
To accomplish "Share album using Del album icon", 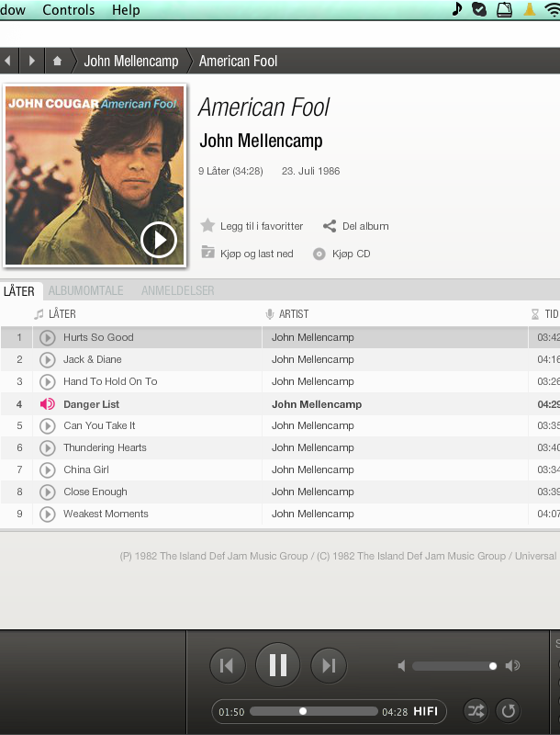I will (330, 226).
